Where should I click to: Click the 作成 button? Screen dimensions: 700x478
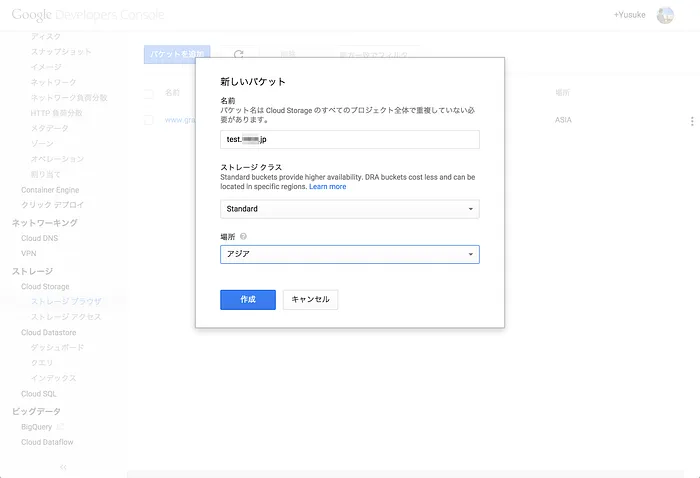click(248, 299)
